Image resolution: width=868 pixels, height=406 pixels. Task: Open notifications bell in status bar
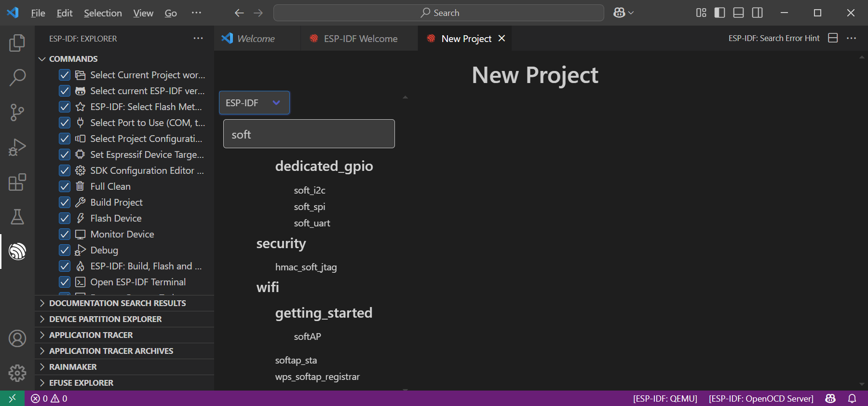(852, 398)
